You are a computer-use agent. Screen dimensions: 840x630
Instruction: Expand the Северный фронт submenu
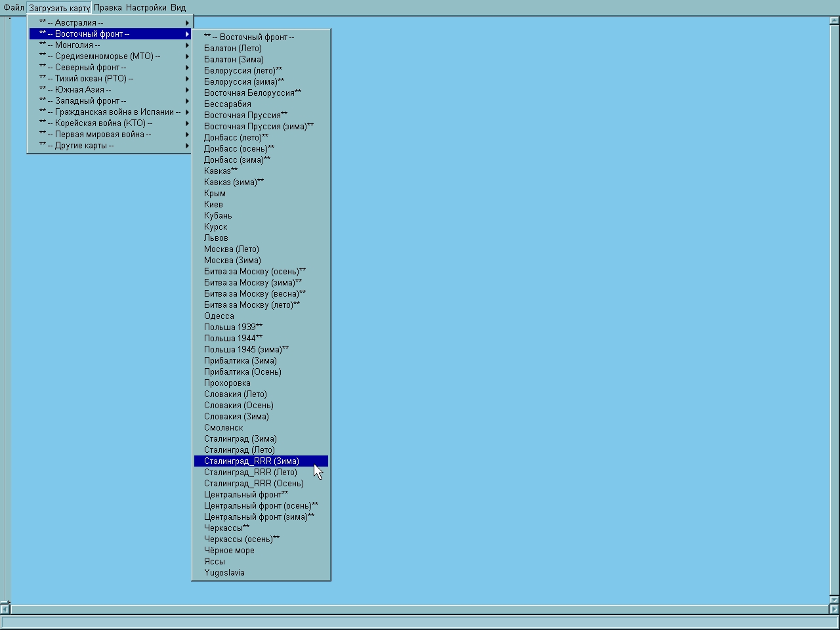tap(110, 68)
